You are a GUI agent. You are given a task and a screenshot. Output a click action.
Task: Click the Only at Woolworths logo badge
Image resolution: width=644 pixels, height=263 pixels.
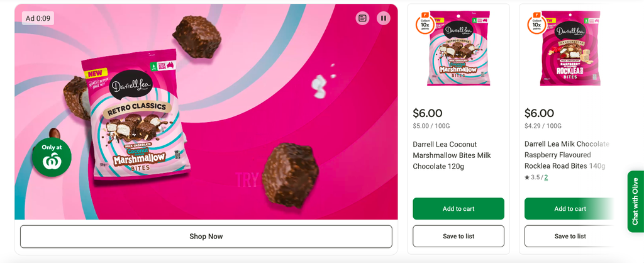[52, 157]
